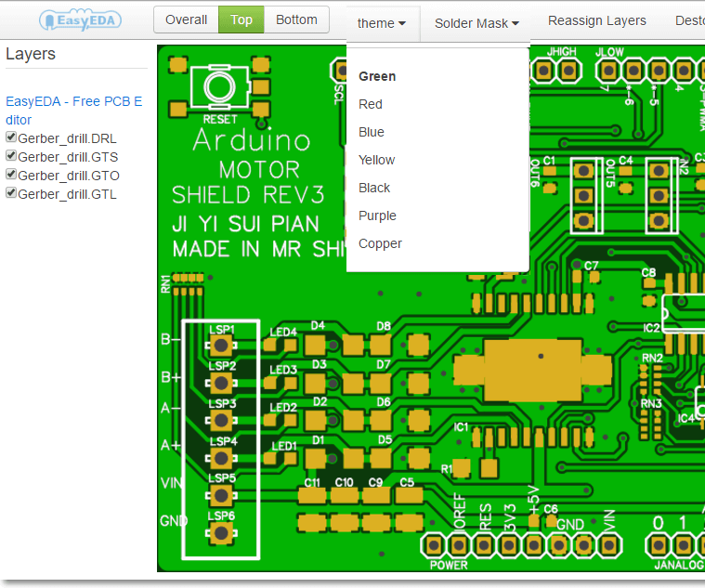Screen dimensions: 705x588
Task: Choose the Copper theme option
Action: tap(380, 243)
